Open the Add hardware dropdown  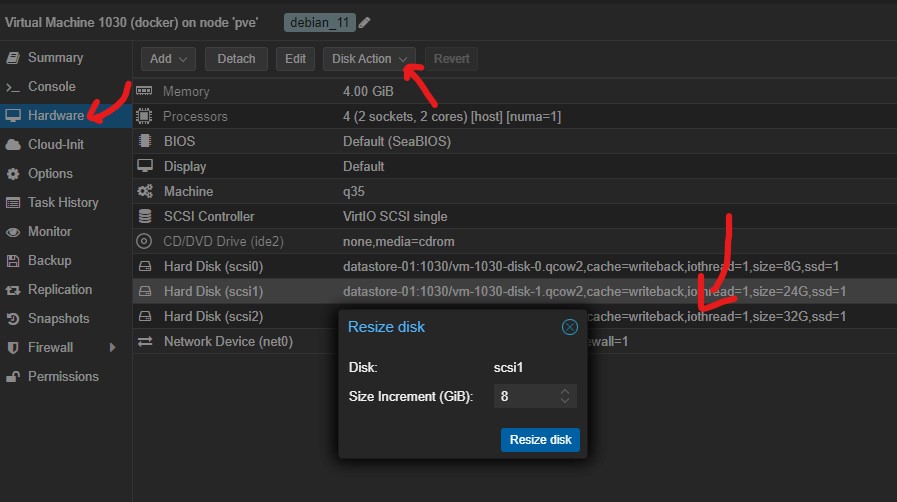click(168, 59)
